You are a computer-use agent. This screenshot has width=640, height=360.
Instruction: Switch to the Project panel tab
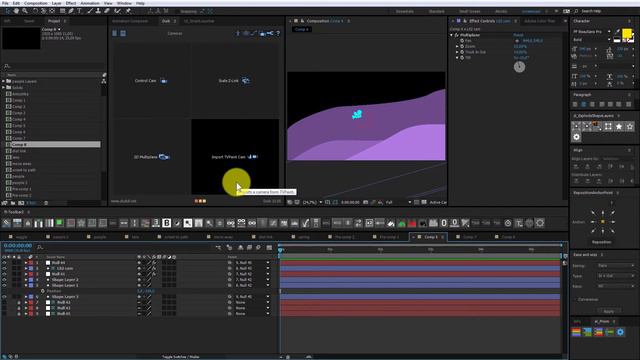pos(53,21)
